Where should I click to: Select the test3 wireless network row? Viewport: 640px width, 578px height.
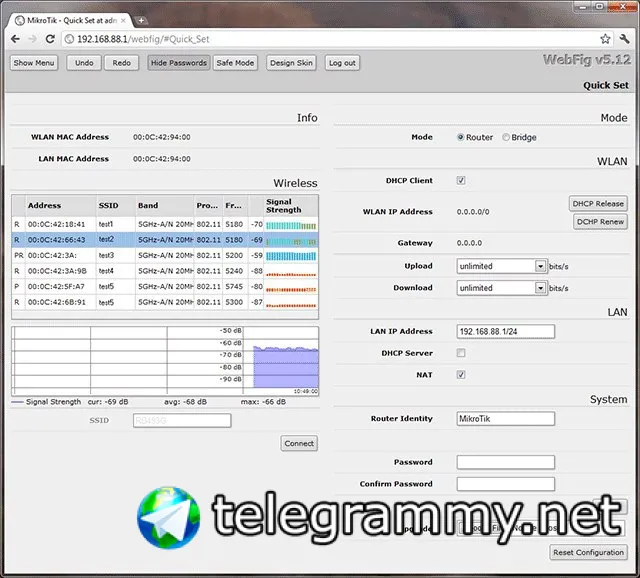(165, 256)
